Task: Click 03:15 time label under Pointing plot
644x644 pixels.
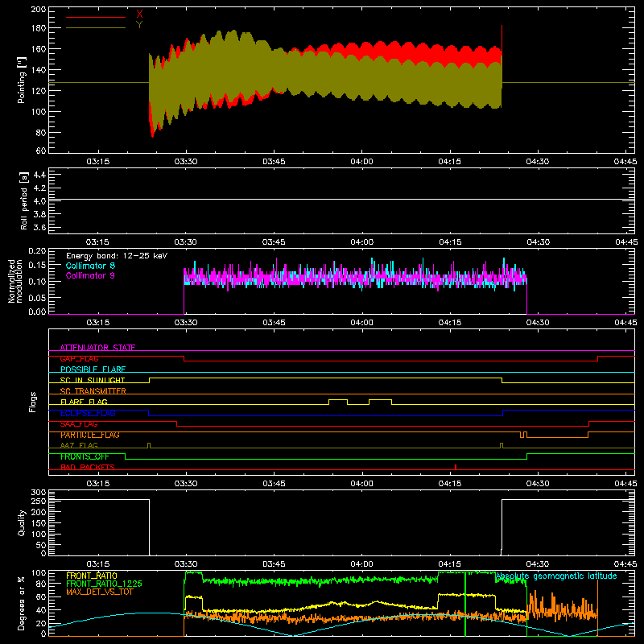Action: 97,162
